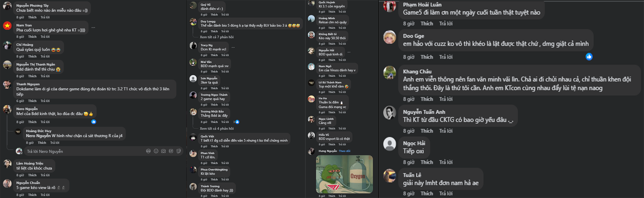Follow Hùng Nguyễn via Theo dõi link
This screenshot has width=644, height=198.
tap(345, 151)
